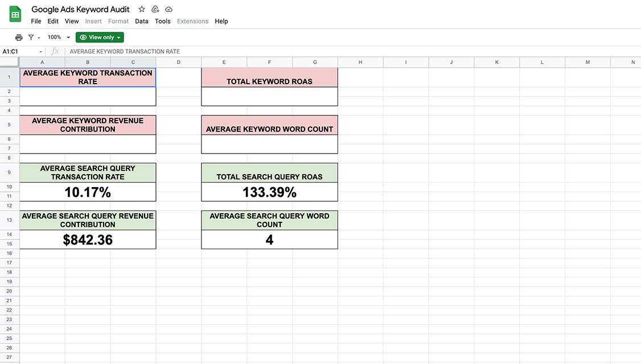Click the select-all corner box

(x=9, y=62)
